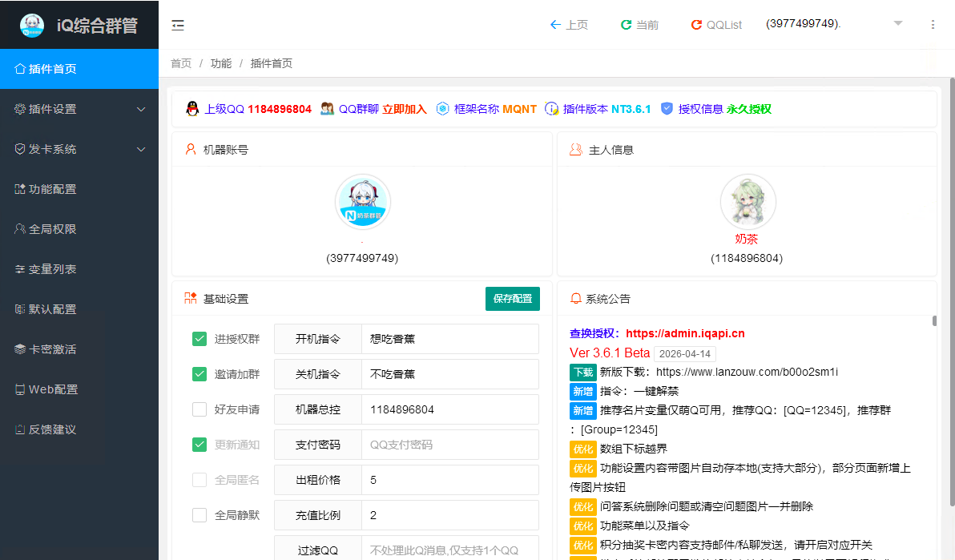Click the 系统公告 panel scrollbar thumb
This screenshot has height=560, width=955.
point(934,321)
